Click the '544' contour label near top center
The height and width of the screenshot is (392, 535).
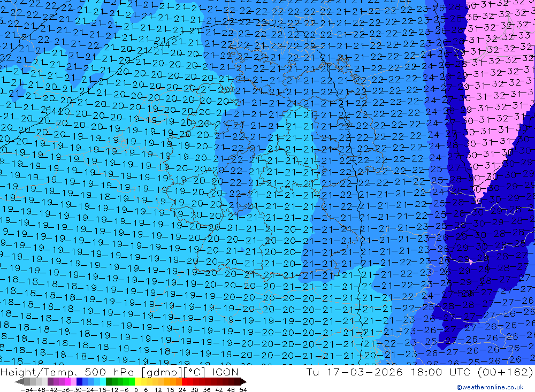[x=162, y=44]
